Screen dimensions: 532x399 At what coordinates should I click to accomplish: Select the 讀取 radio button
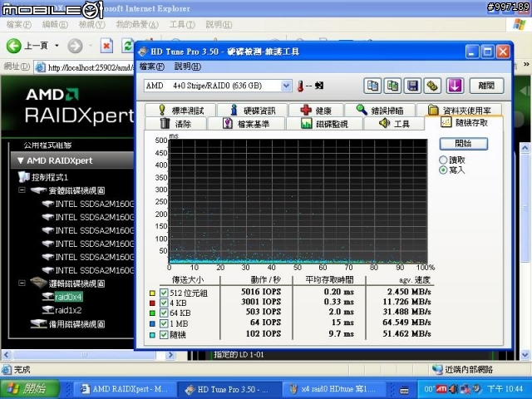click(x=443, y=160)
